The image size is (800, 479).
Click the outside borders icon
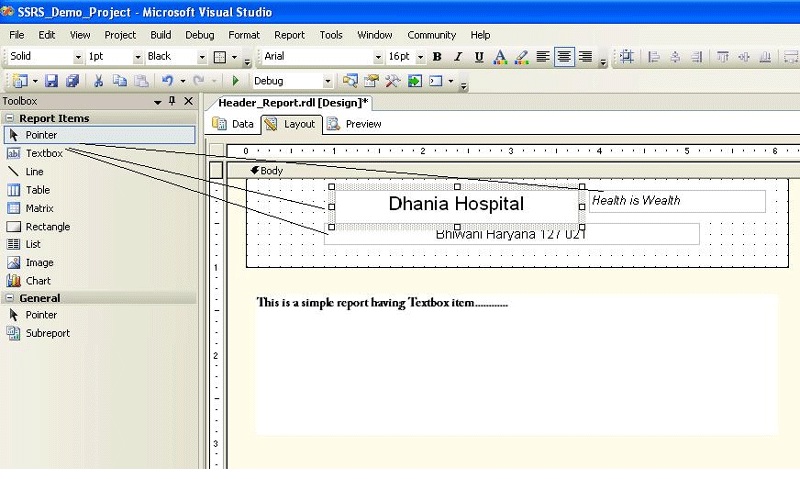pos(220,57)
